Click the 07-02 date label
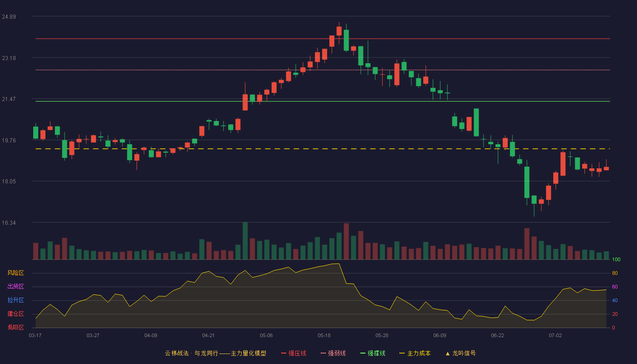The image size is (637, 364). [555, 335]
